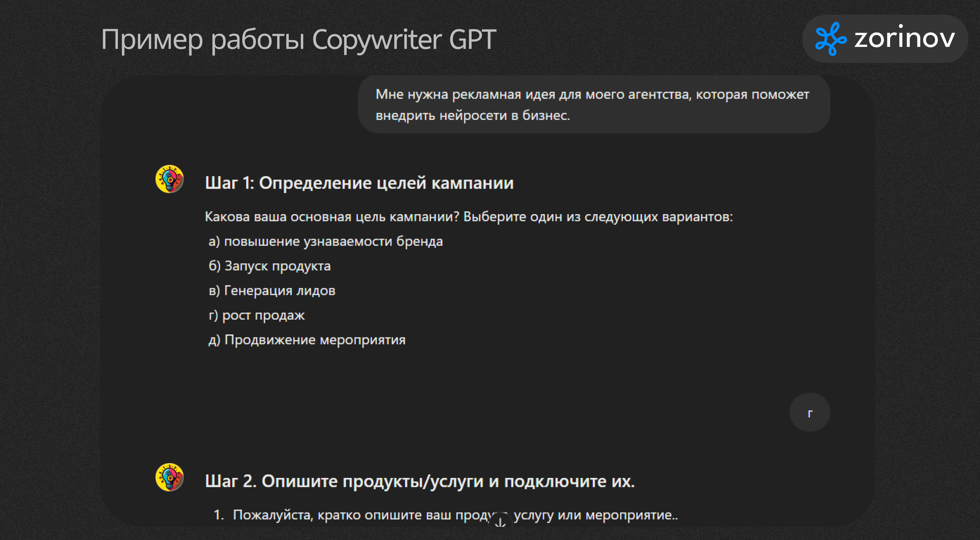Click the question Какова ваша основная цель кампании

tap(331, 217)
